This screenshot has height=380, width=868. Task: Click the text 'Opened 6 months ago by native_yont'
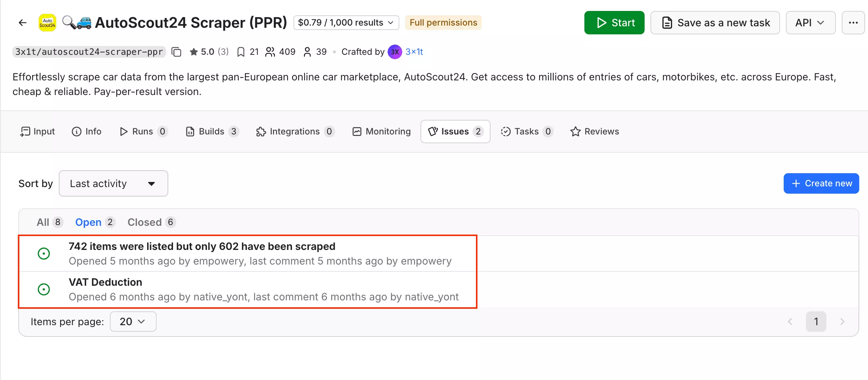pos(158,297)
